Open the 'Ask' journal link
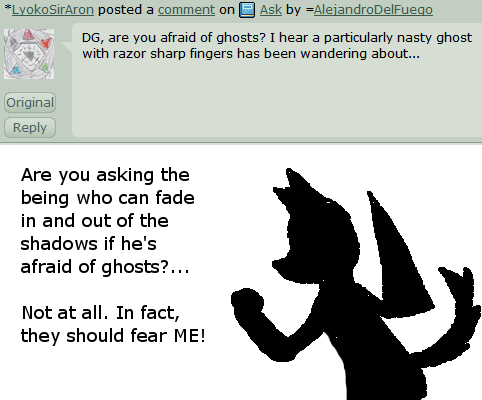 click(271, 10)
